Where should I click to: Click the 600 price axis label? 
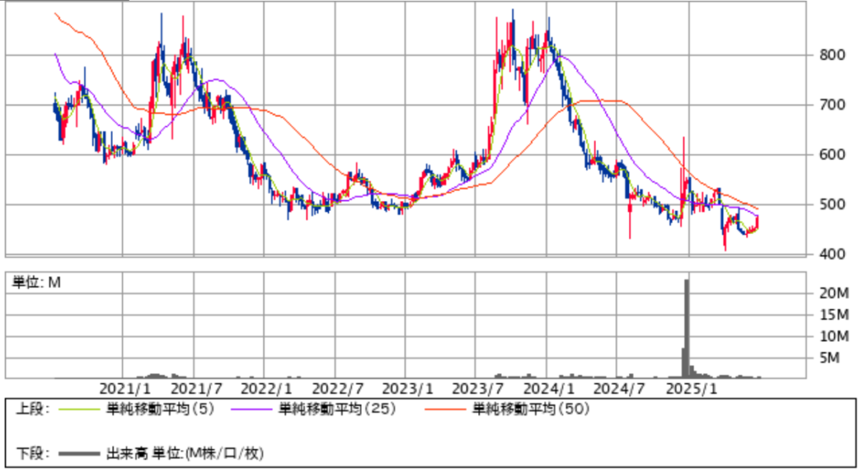point(832,154)
